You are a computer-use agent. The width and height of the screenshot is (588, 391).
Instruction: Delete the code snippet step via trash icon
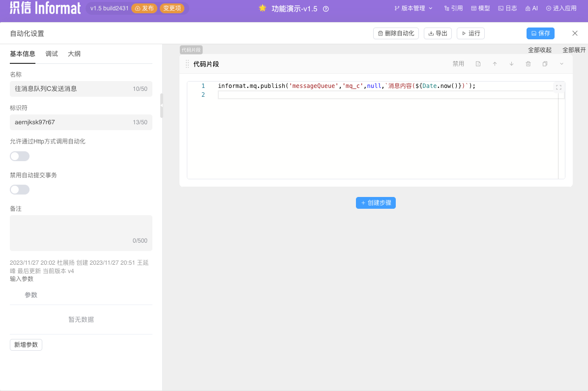528,63
